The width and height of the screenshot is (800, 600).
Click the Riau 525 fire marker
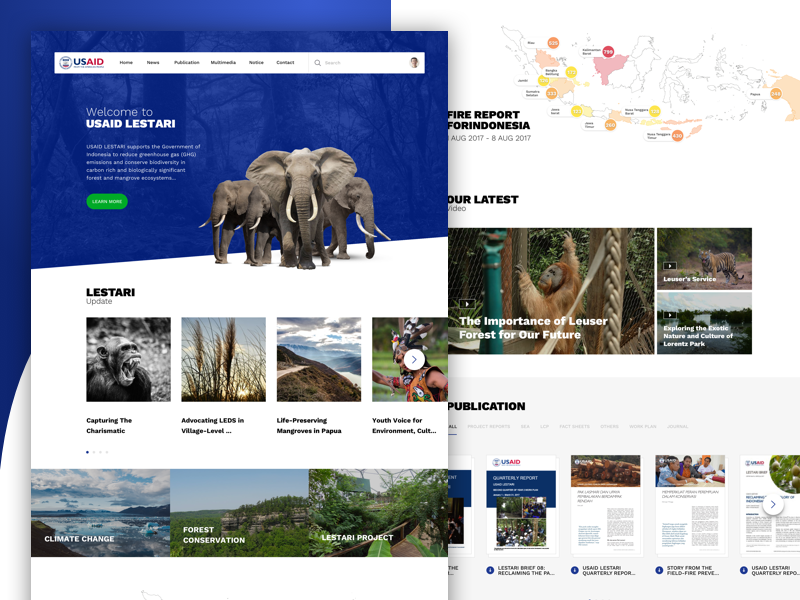tap(553, 43)
